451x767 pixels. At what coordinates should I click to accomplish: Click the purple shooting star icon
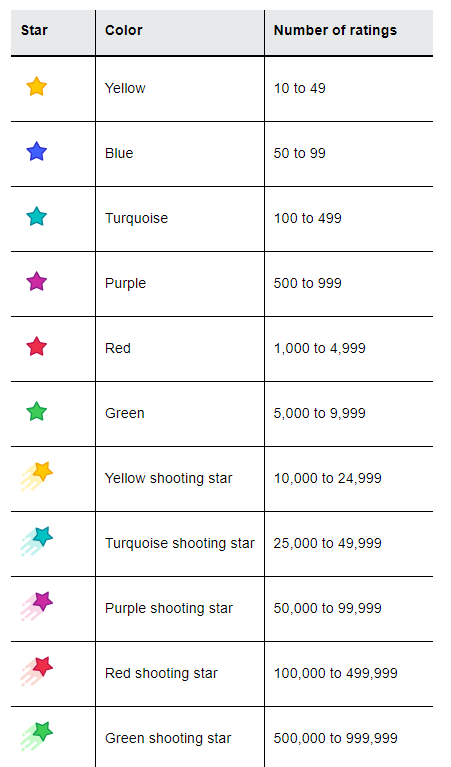pos(37,606)
